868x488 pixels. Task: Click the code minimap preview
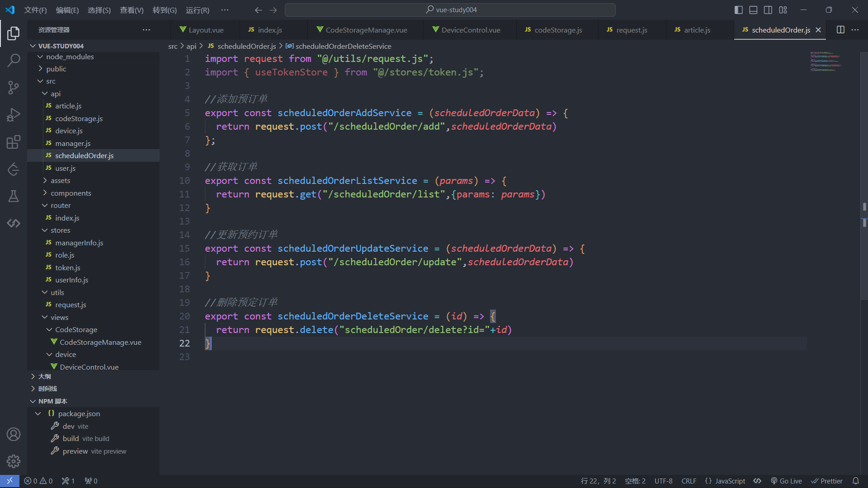(826, 62)
